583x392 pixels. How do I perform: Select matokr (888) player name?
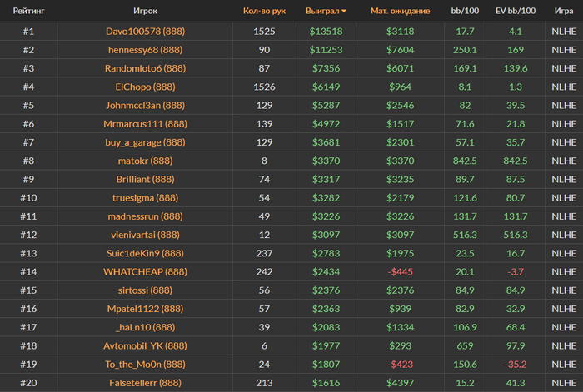point(145,161)
